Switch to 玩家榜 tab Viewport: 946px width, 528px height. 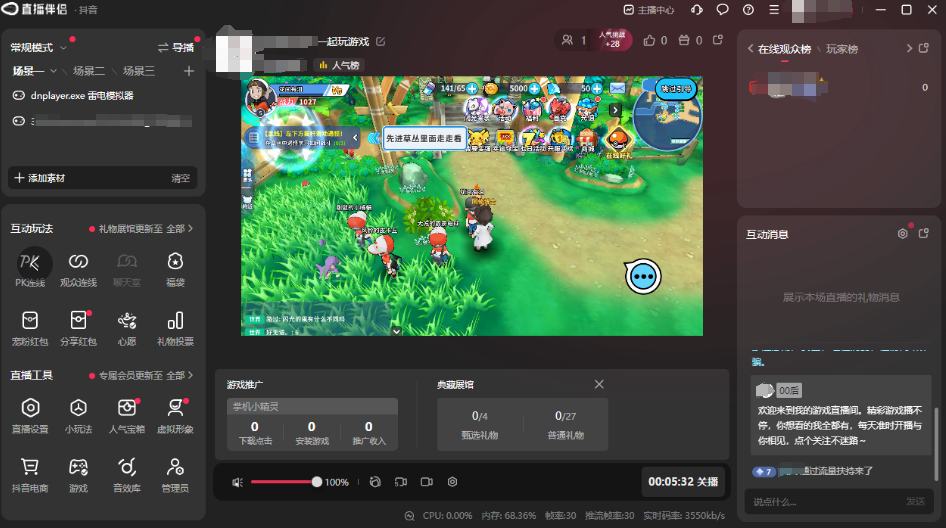click(x=842, y=49)
